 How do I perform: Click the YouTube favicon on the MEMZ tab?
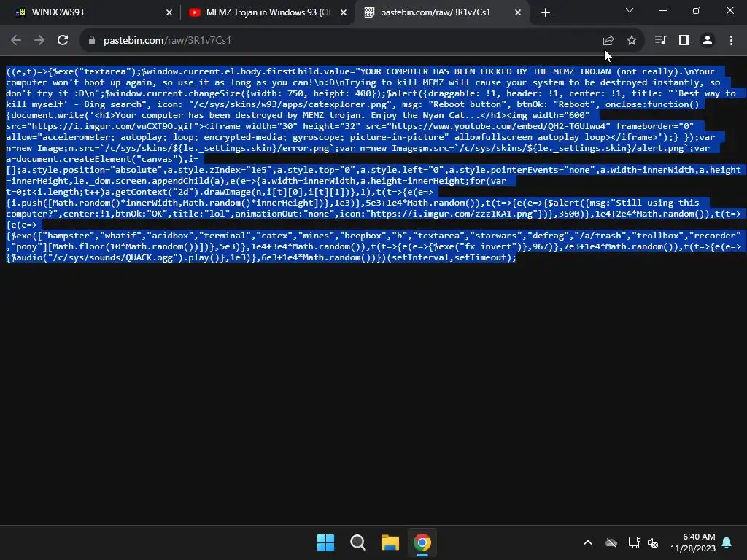click(195, 12)
